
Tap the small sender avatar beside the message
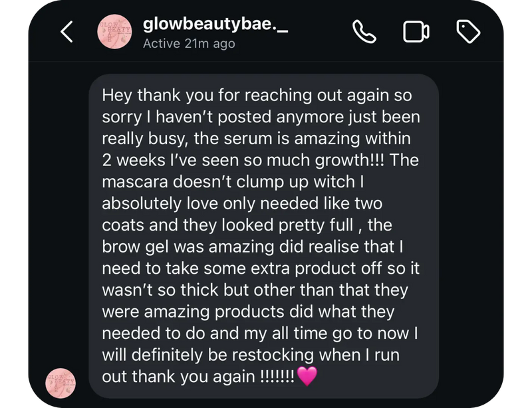point(61,383)
